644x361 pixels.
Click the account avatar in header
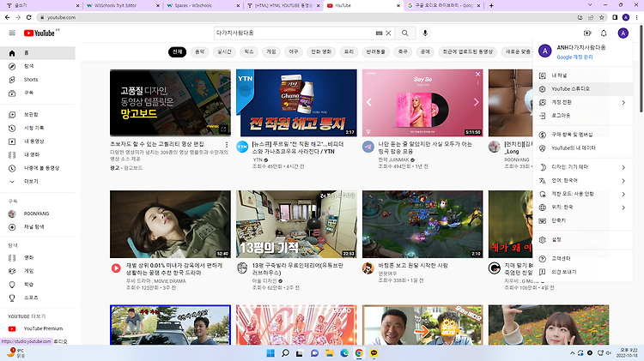click(x=623, y=33)
